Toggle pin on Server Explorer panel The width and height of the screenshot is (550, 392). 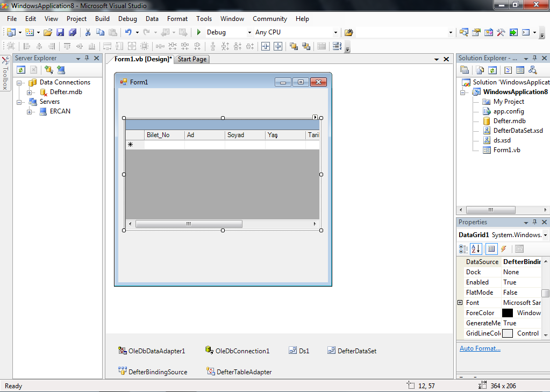87,58
